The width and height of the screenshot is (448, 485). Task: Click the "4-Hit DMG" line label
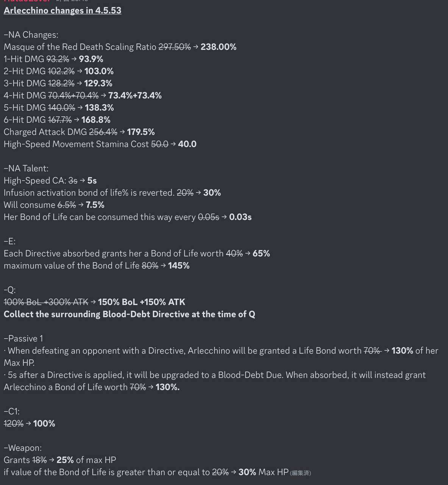pyautogui.click(x=25, y=95)
